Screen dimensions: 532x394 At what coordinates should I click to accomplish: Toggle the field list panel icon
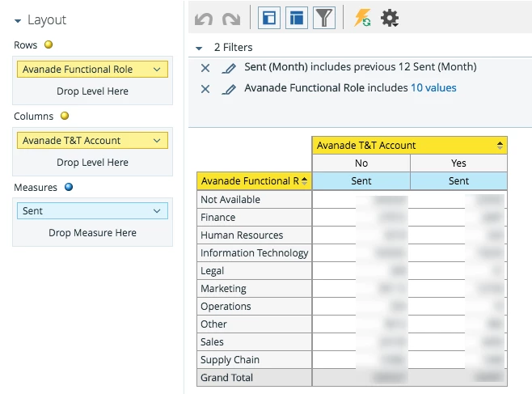point(297,18)
